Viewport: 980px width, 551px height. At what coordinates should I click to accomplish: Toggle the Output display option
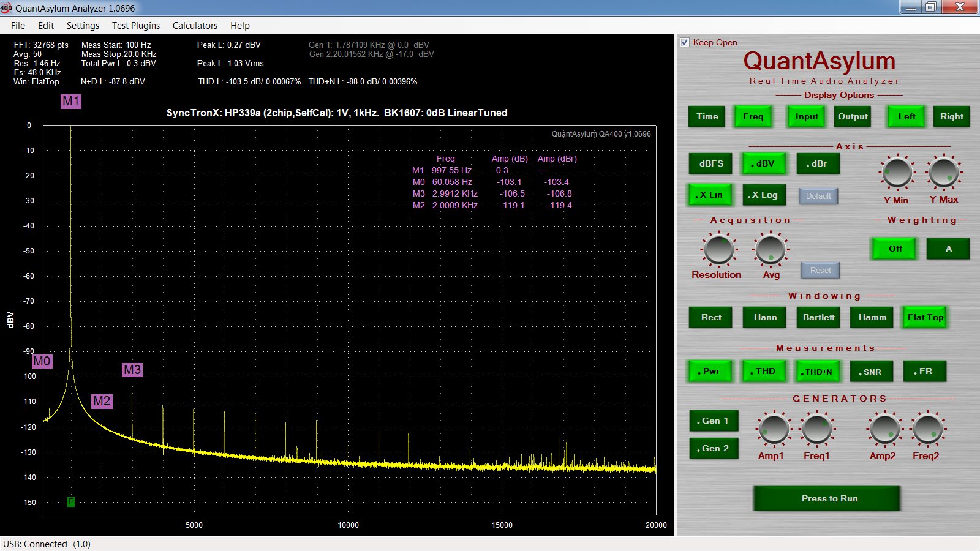[853, 116]
